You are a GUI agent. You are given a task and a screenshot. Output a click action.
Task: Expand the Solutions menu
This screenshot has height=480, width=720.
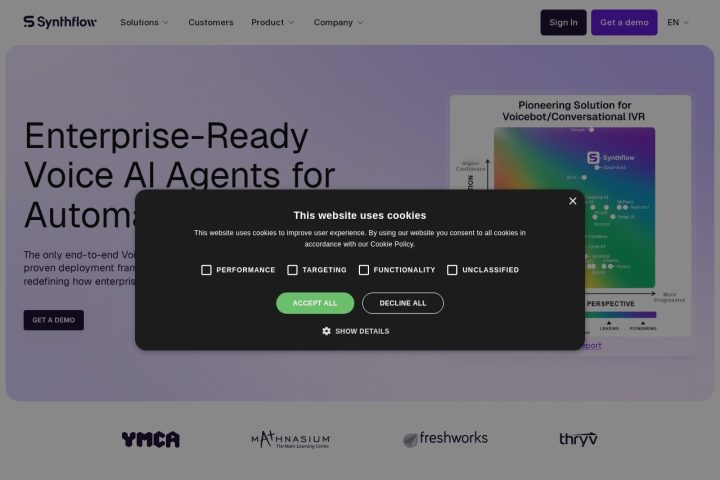(x=144, y=22)
